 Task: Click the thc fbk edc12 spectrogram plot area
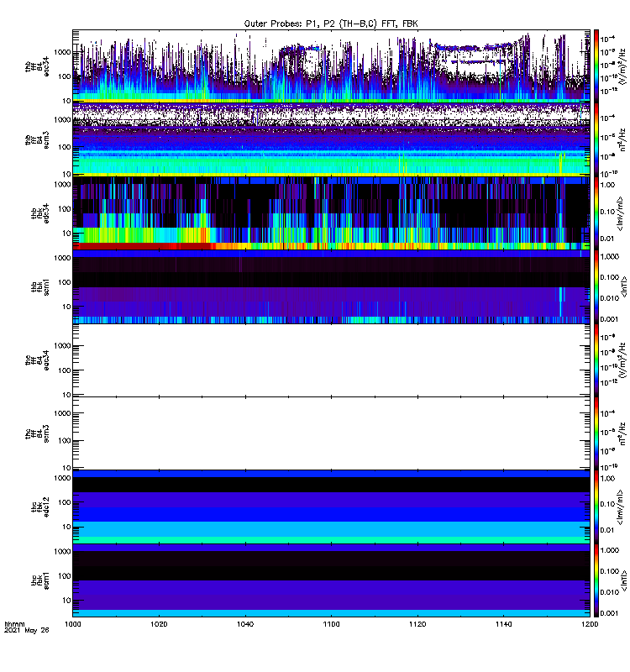(x=331, y=507)
